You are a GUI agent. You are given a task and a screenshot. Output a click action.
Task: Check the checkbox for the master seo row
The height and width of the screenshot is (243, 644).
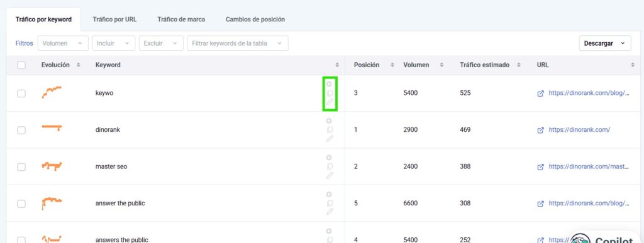pos(21,167)
